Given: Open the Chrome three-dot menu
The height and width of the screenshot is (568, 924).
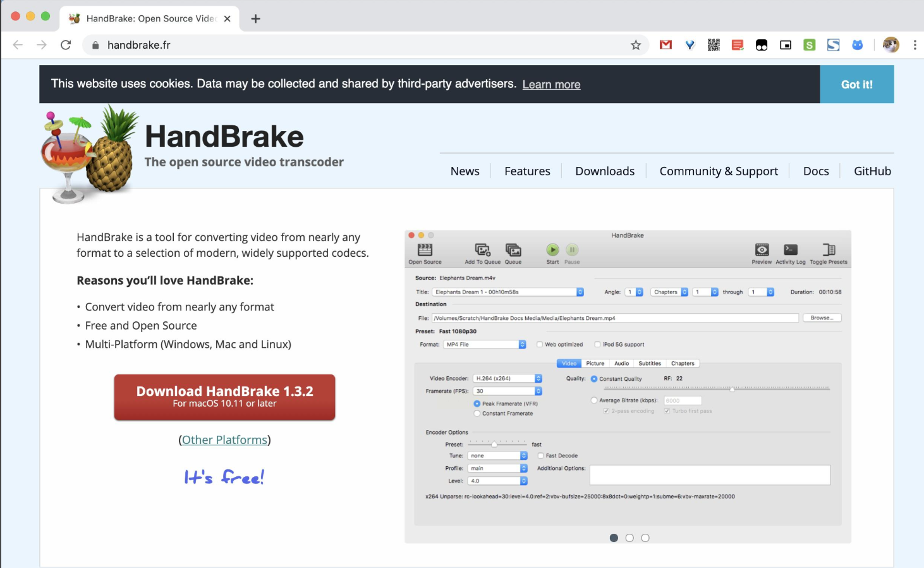Looking at the screenshot, I should (915, 45).
